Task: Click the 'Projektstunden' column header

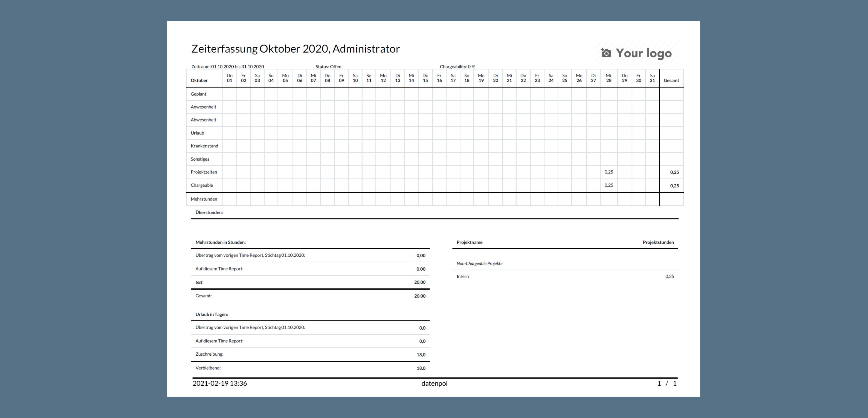Action: (658, 242)
